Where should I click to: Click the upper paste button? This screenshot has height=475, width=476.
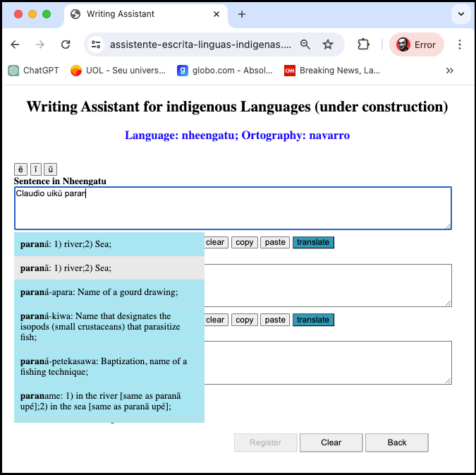275,242
